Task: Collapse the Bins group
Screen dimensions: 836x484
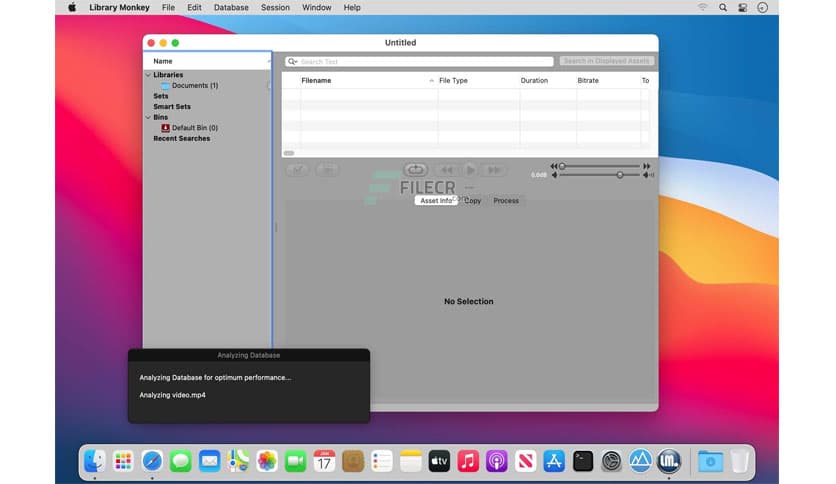Action: coord(148,117)
